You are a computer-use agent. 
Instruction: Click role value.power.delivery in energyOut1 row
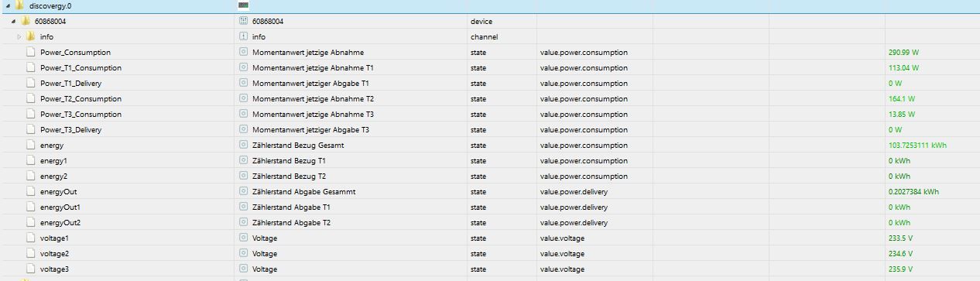[x=574, y=207]
